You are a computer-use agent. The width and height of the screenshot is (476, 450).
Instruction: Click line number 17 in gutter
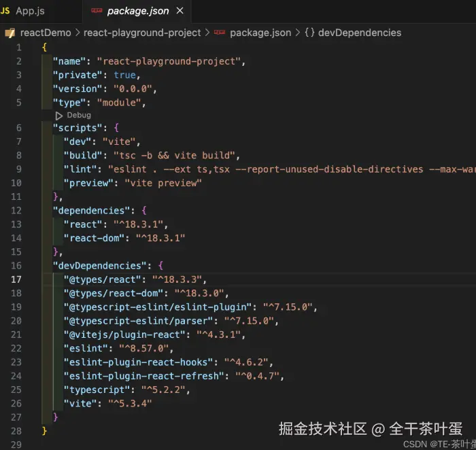tap(16, 279)
